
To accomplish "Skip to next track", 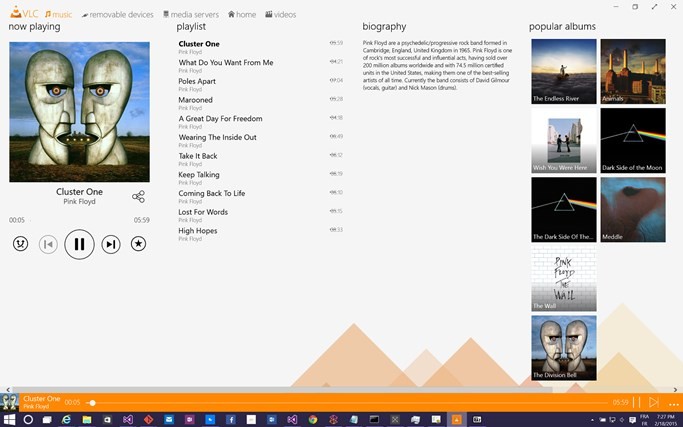I will (111, 244).
